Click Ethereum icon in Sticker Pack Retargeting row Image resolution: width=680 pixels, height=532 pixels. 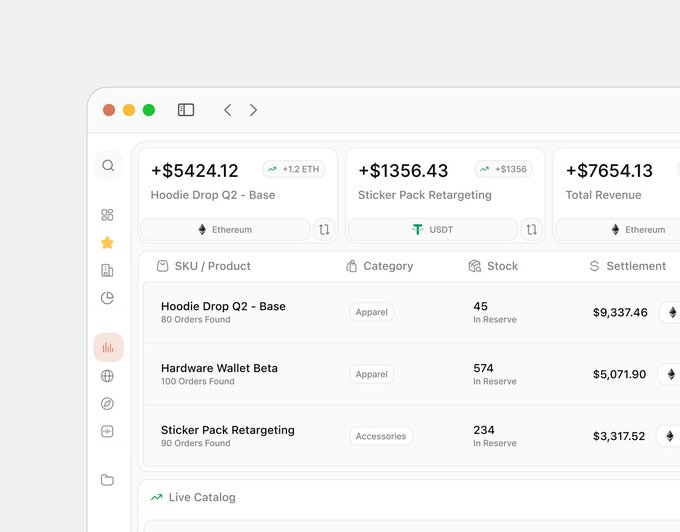[x=670, y=436]
